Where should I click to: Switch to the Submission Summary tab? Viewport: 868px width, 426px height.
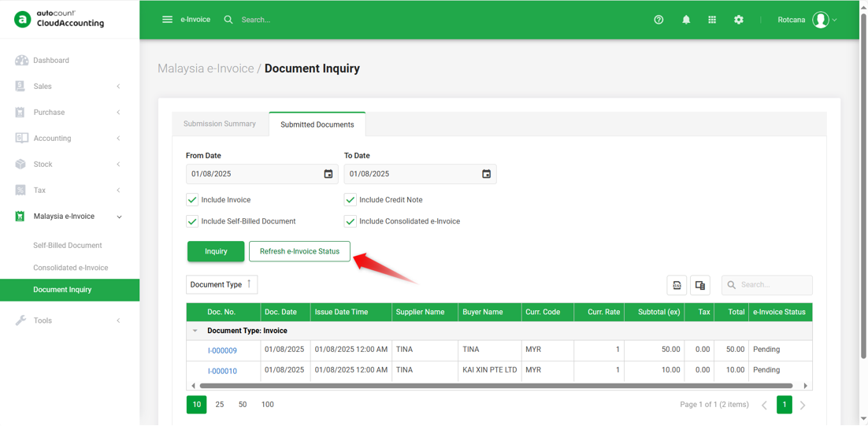(x=220, y=124)
